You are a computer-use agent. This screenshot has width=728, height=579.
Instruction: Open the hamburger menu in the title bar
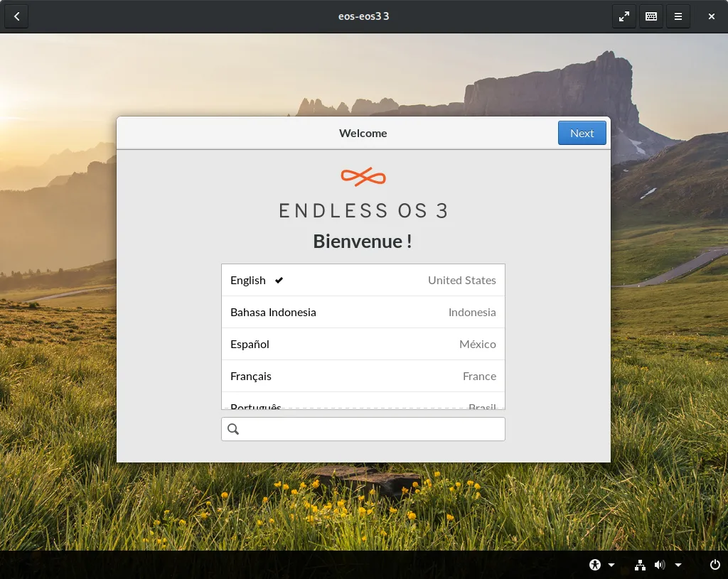pyautogui.click(x=678, y=16)
